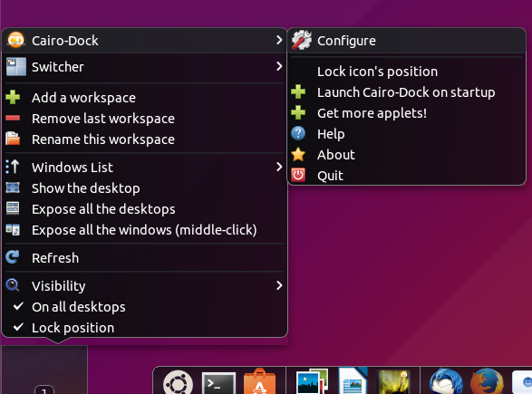Click the red power Quit icon
Viewport: 532px width, 394px height.
pos(298,176)
